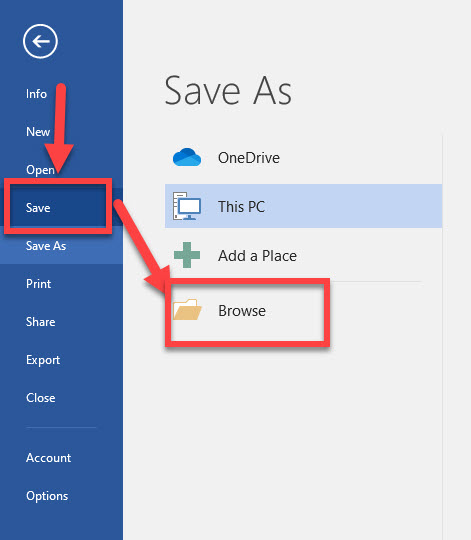
Task: Click the Browse folder icon
Action: pyautogui.click(x=187, y=310)
